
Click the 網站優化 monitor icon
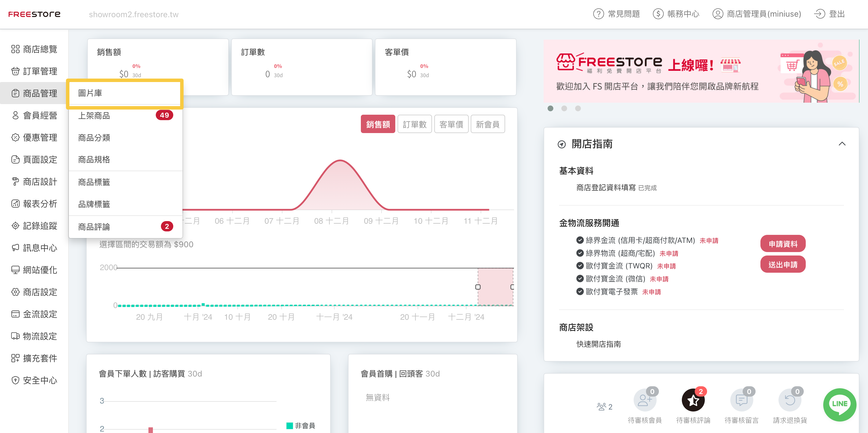point(15,270)
